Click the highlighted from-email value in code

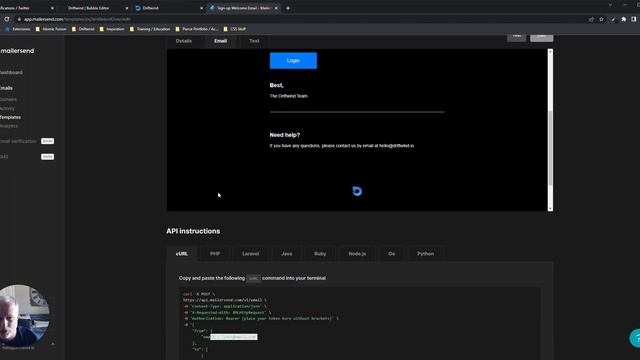tap(234, 337)
